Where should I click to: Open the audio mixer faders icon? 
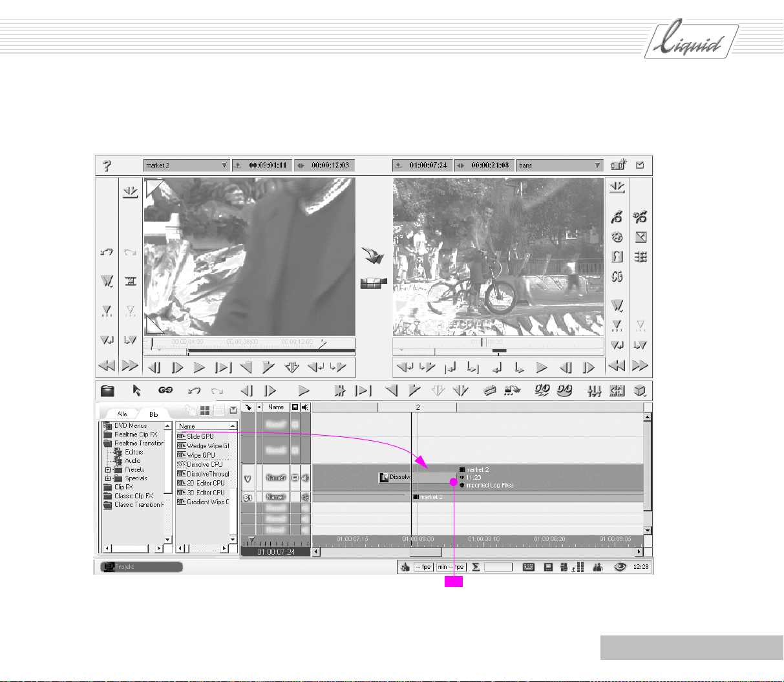coord(595,390)
